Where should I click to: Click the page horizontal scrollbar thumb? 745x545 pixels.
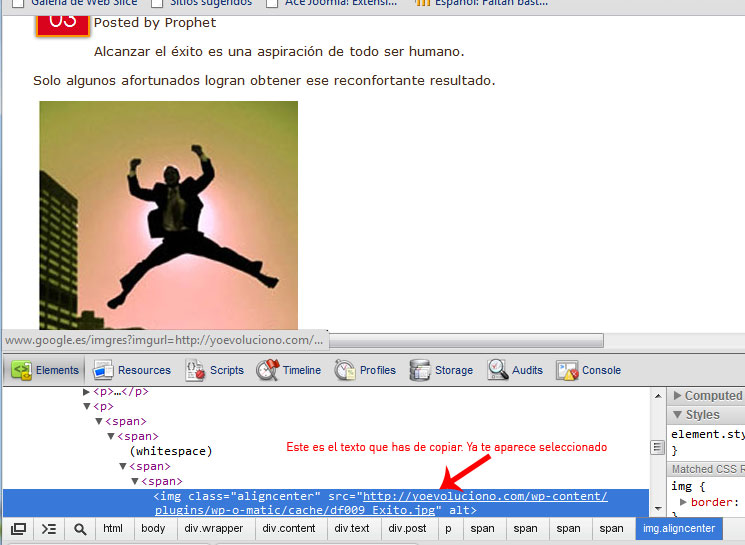467,341
